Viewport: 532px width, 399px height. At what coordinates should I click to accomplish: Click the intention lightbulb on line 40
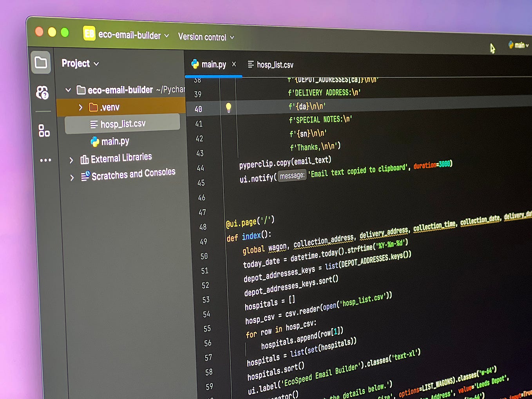[229, 107]
